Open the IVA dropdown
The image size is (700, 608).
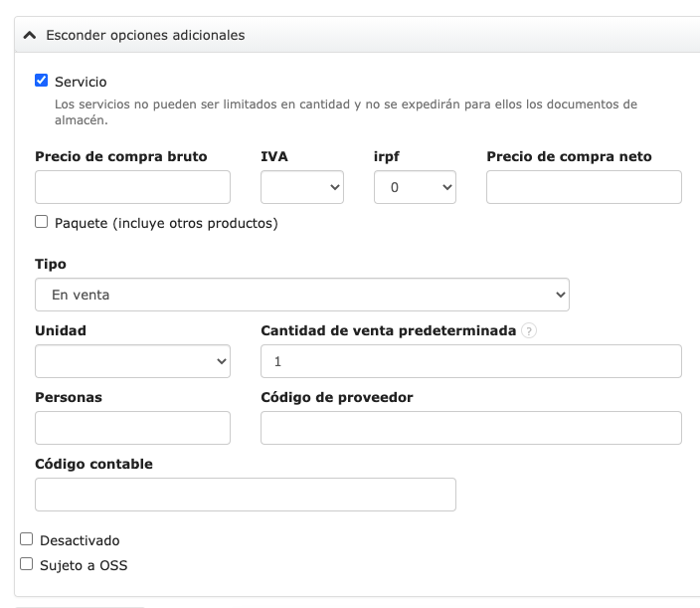point(302,187)
